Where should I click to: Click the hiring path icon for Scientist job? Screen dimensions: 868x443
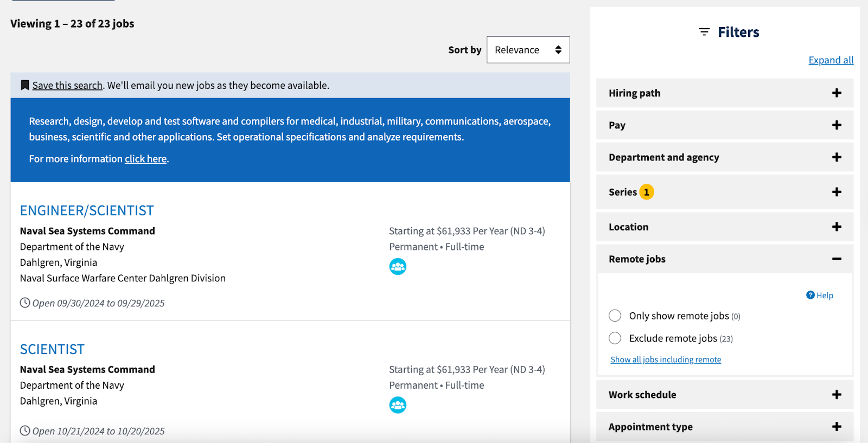pos(398,405)
